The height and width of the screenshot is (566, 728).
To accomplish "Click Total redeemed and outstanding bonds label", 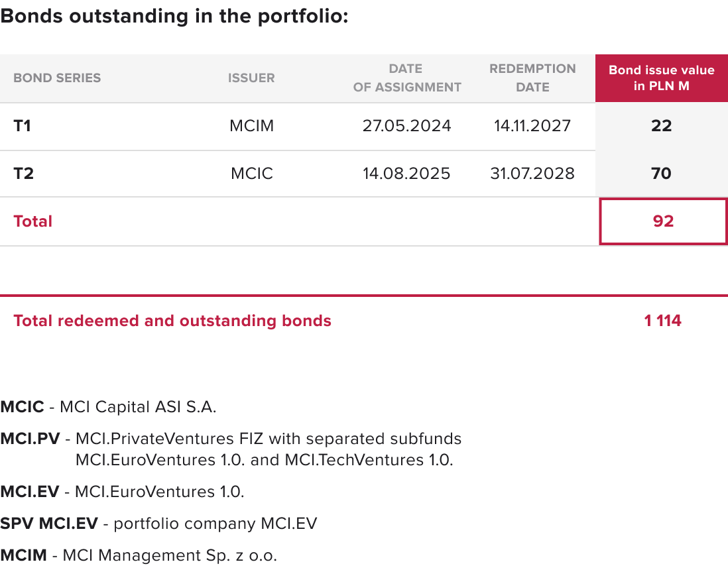I will pos(172,321).
